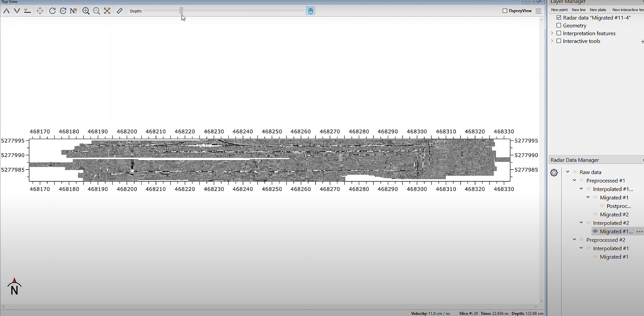The height and width of the screenshot is (316, 644).
Task: Click the up-caret slice icon
Action: pos(6,11)
